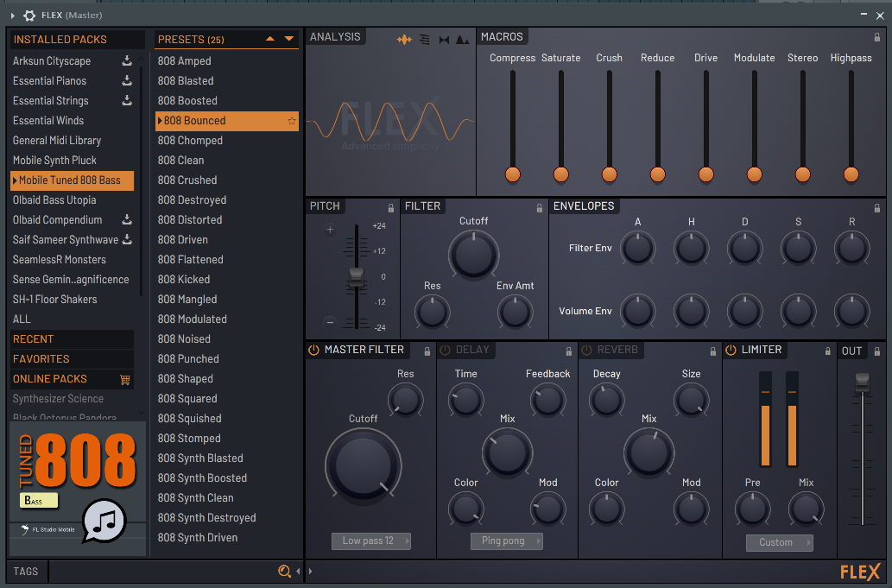892x588 pixels.
Task: Star the 808 Bounced preset as favorite
Action: point(290,121)
